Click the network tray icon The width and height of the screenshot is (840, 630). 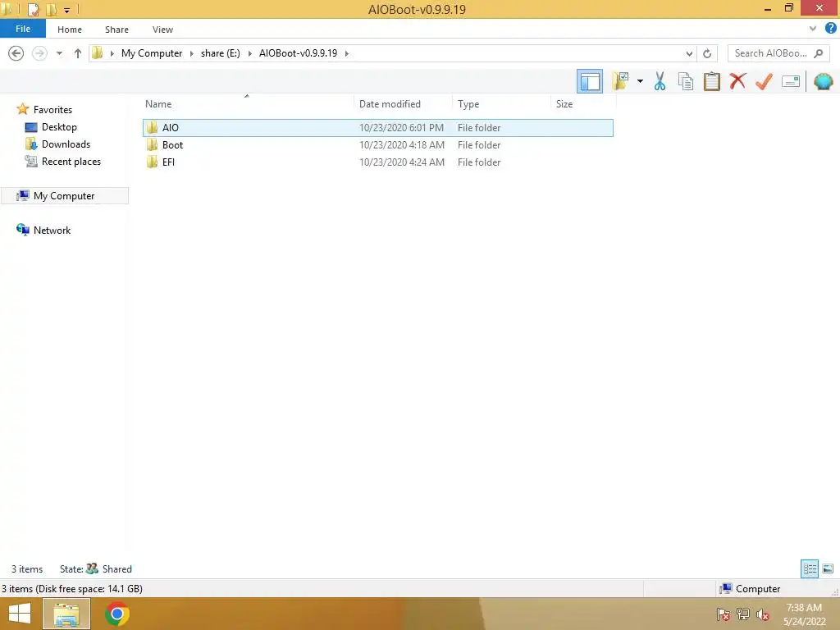(x=743, y=614)
